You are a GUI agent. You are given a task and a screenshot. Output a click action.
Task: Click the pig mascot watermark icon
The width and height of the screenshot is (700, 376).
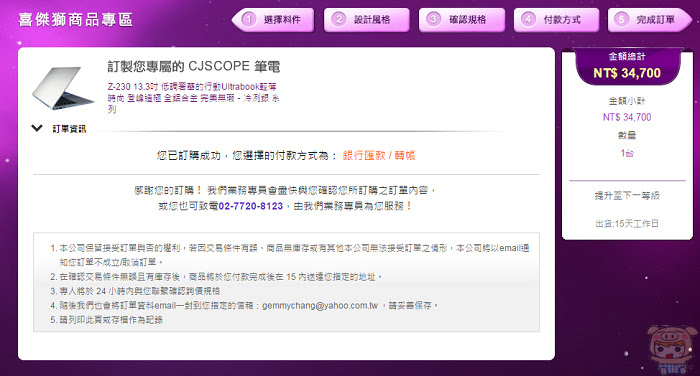coord(671,349)
